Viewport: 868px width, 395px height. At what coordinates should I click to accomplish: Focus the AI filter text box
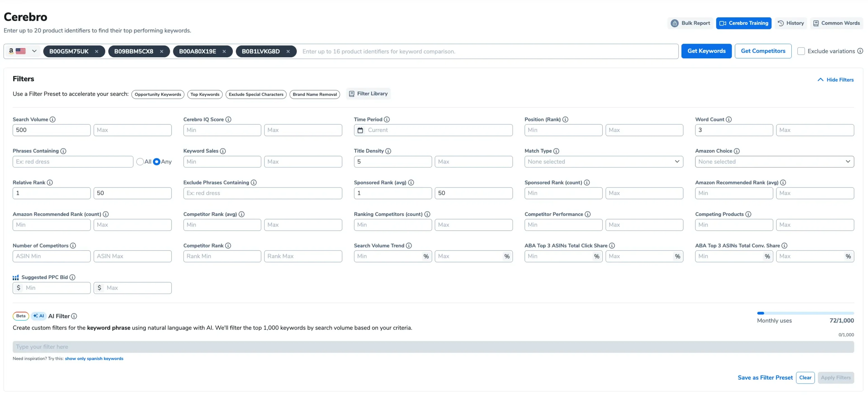click(x=433, y=347)
